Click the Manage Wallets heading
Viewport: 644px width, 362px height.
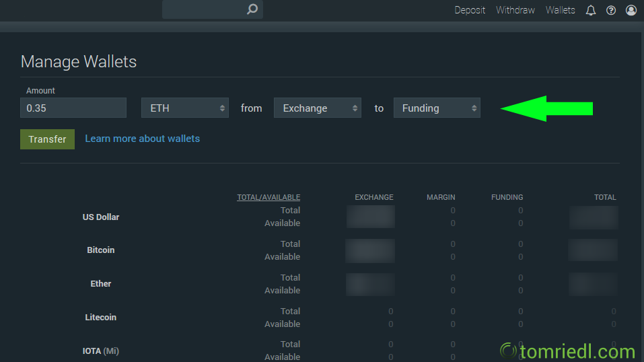pyautogui.click(x=79, y=62)
